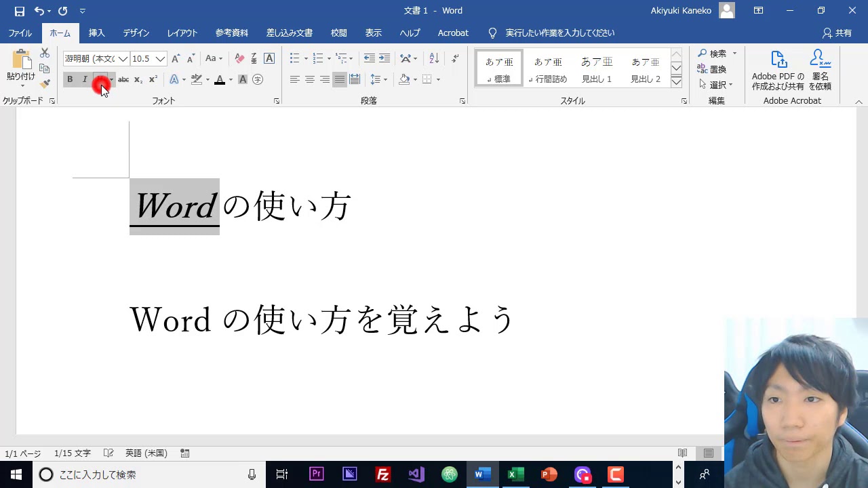Cut the selected text with the scissors icon
This screenshot has height=488, width=868.
pyautogui.click(x=45, y=53)
